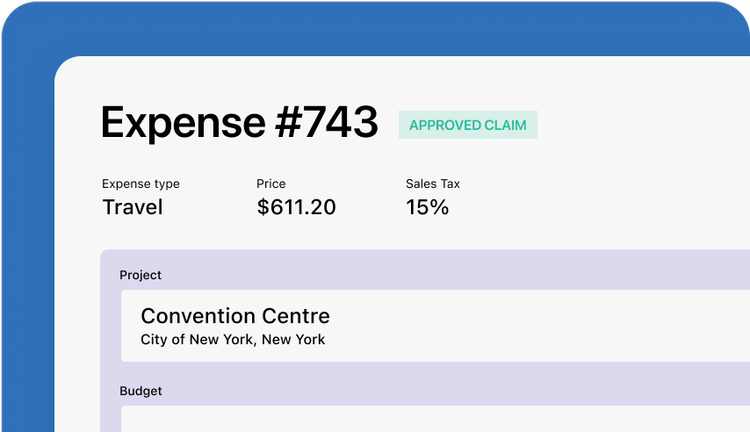Select the 15% sales tax value
This screenshot has width=750, height=432.
pyautogui.click(x=427, y=207)
